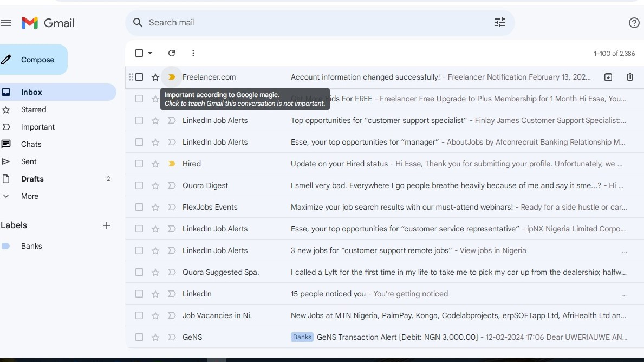Select the Hired email checkbox

click(139, 164)
